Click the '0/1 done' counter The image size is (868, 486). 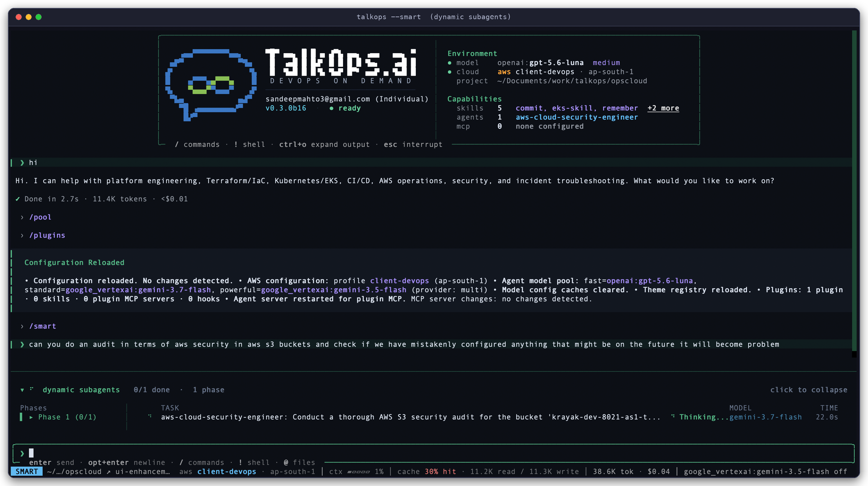click(x=152, y=390)
